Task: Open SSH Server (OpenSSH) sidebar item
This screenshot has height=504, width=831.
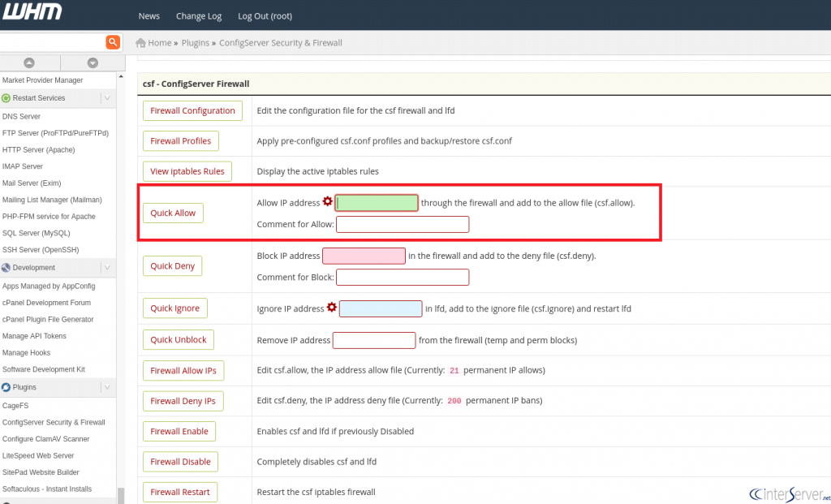Action: [x=41, y=250]
